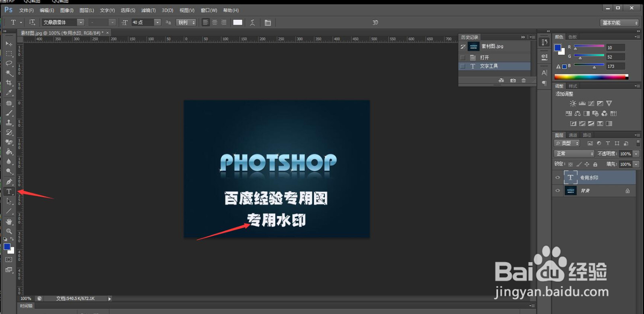Click the text color swatch in options bar
The width and height of the screenshot is (644, 314).
[238, 23]
